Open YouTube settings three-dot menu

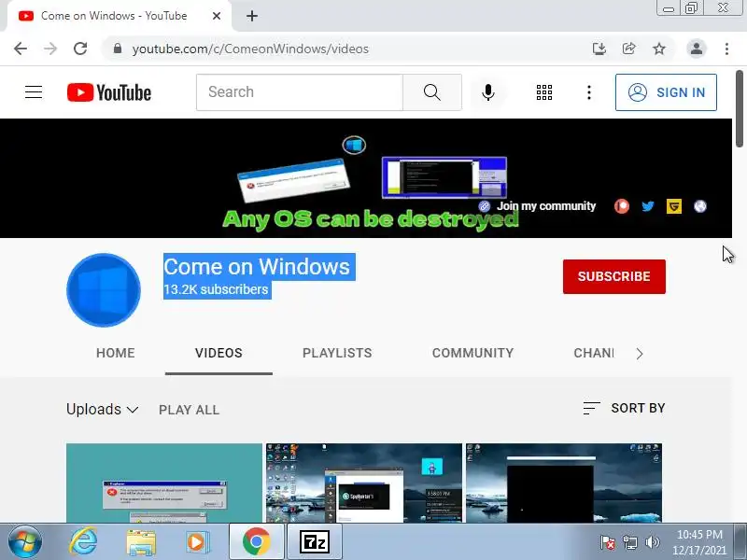pos(589,92)
